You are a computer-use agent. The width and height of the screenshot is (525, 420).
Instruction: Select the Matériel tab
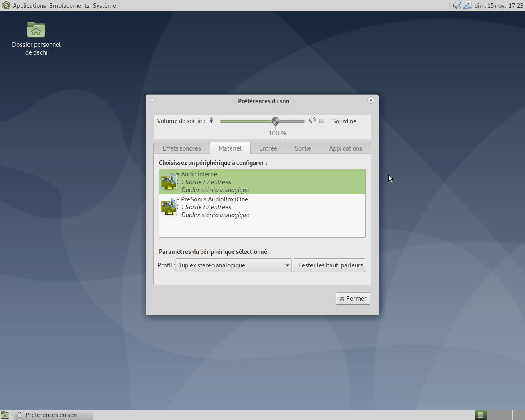pyautogui.click(x=230, y=148)
